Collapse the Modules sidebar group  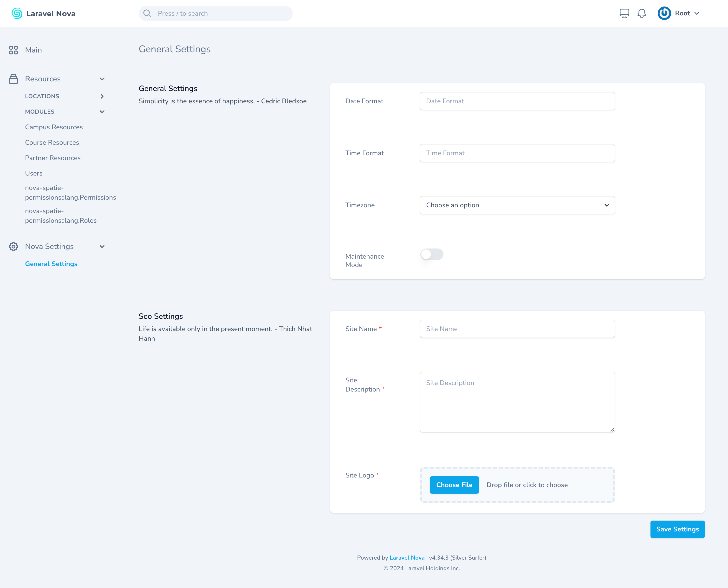(102, 112)
